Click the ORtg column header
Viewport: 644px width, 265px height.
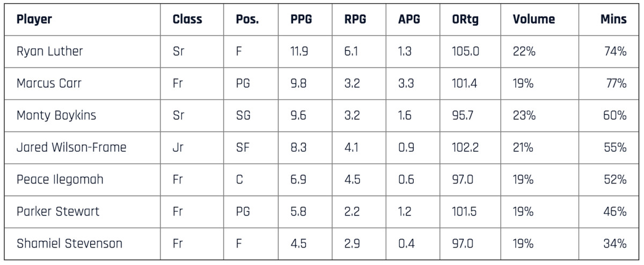coord(465,19)
